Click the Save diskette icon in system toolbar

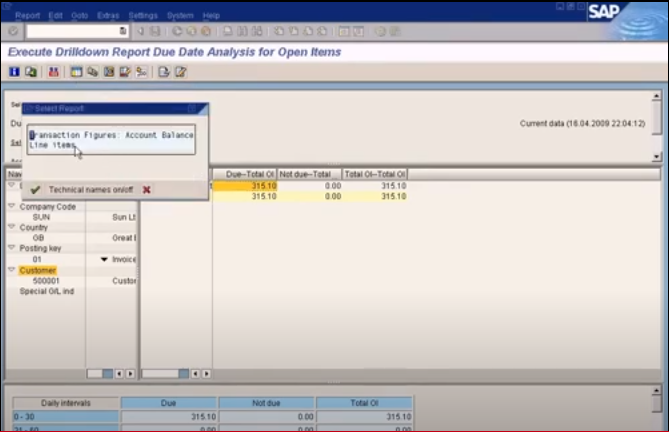pyautogui.click(x=155, y=31)
